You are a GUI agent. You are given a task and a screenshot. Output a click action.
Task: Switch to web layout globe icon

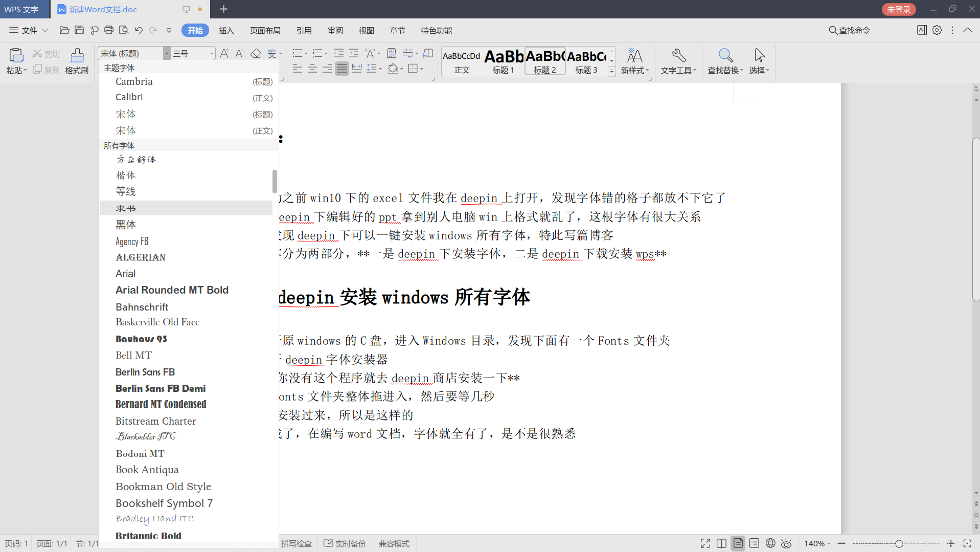[x=770, y=543]
